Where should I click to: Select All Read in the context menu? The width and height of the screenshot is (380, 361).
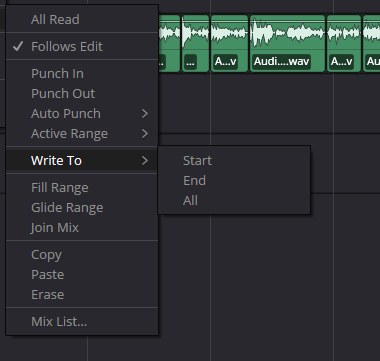(x=82, y=19)
